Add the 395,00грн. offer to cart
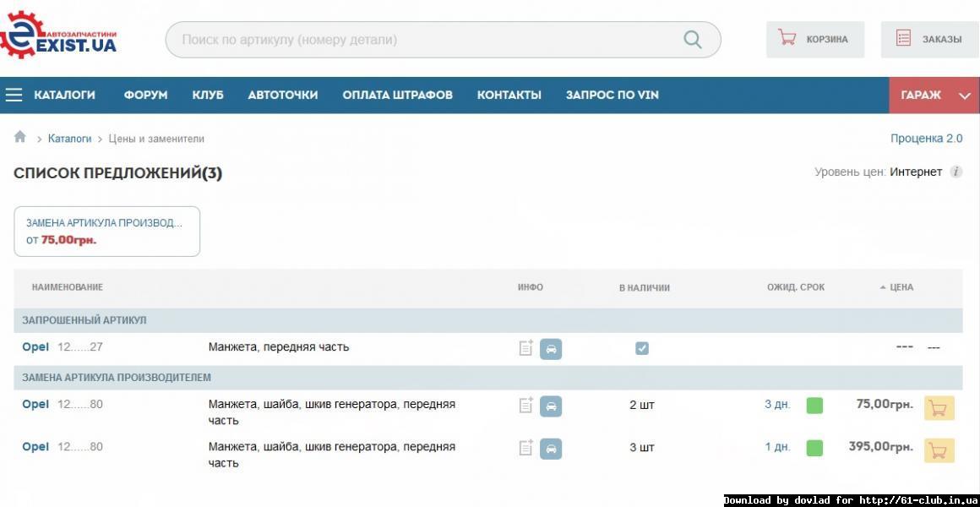Screen dimensions: 980x507 click(938, 450)
